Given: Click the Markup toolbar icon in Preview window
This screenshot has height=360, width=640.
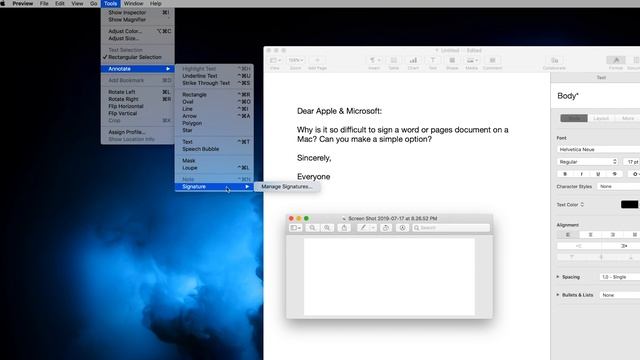Looking at the screenshot, I should coord(402,228).
